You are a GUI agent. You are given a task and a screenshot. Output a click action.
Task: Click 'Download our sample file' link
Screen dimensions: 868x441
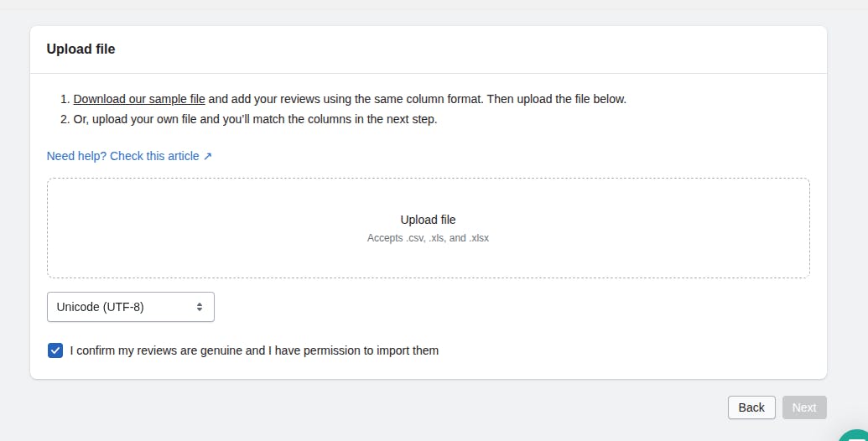tap(139, 99)
